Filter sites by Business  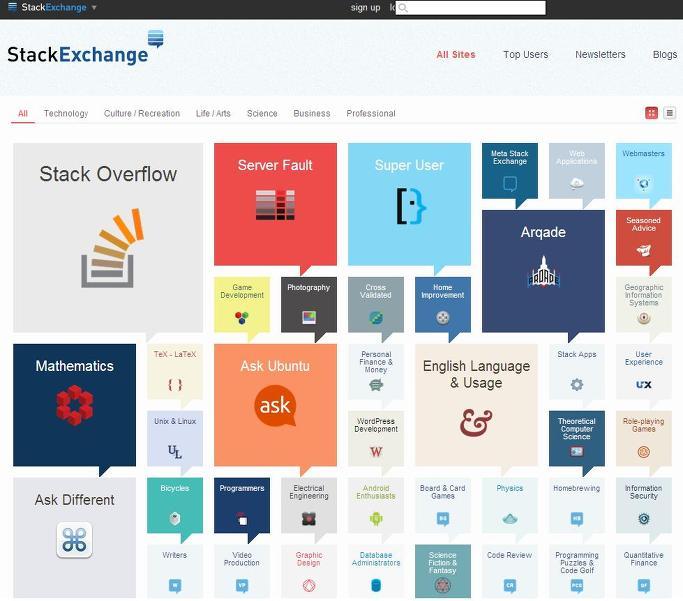(x=311, y=114)
